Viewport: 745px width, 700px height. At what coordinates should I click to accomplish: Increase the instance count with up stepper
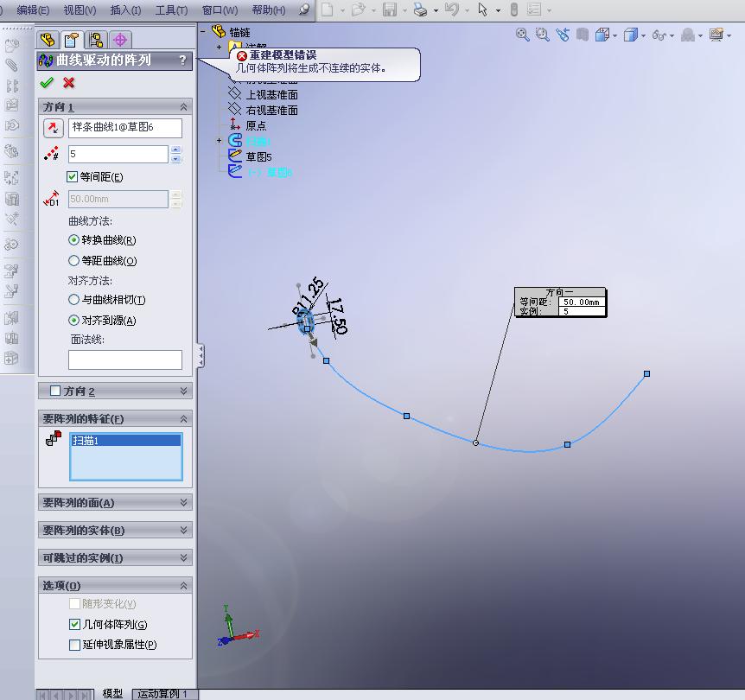[175, 150]
